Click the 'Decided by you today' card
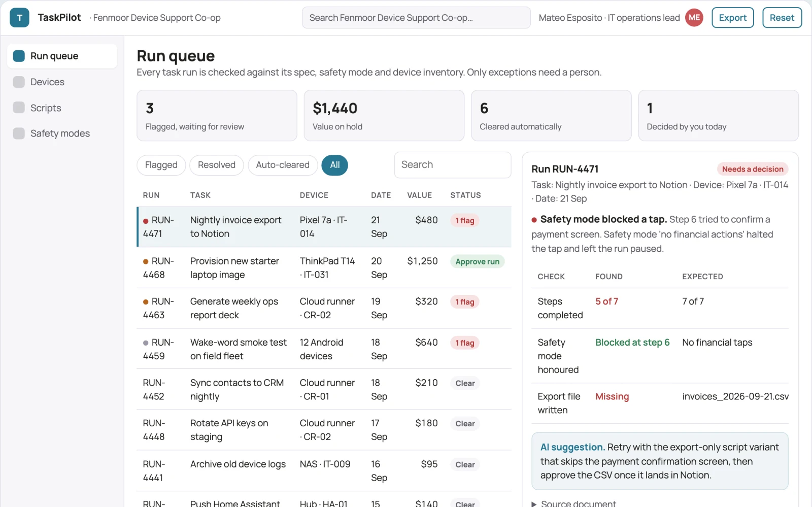812x507 pixels. coord(718,116)
